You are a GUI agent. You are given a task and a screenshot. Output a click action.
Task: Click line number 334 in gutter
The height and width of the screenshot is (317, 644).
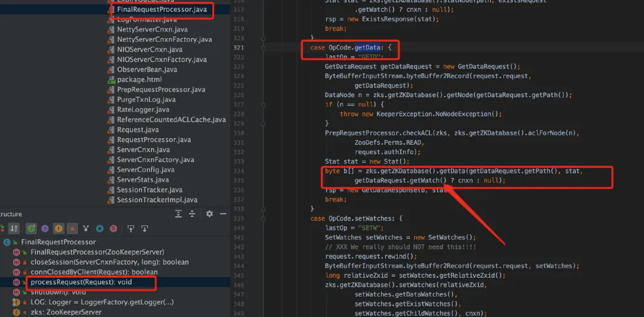pos(239,171)
